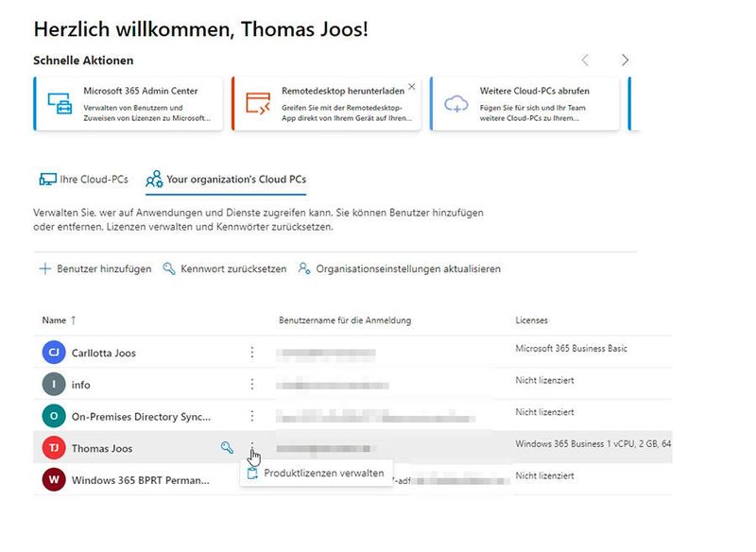756x552 pixels.
Task: Switch to the Ihre Cloud-PCs tab
Action: (x=84, y=180)
